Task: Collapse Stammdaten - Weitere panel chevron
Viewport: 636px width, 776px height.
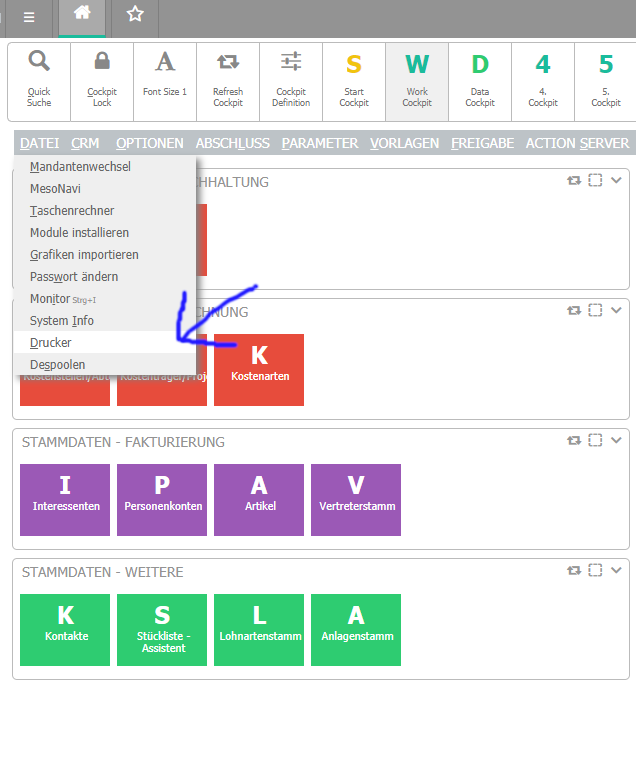Action: coord(616,570)
